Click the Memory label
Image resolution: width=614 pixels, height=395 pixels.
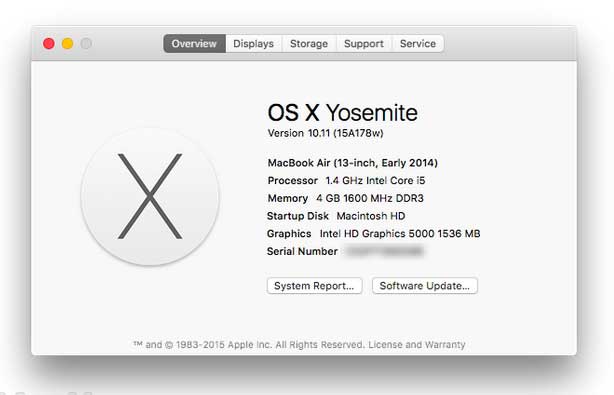coord(288,198)
